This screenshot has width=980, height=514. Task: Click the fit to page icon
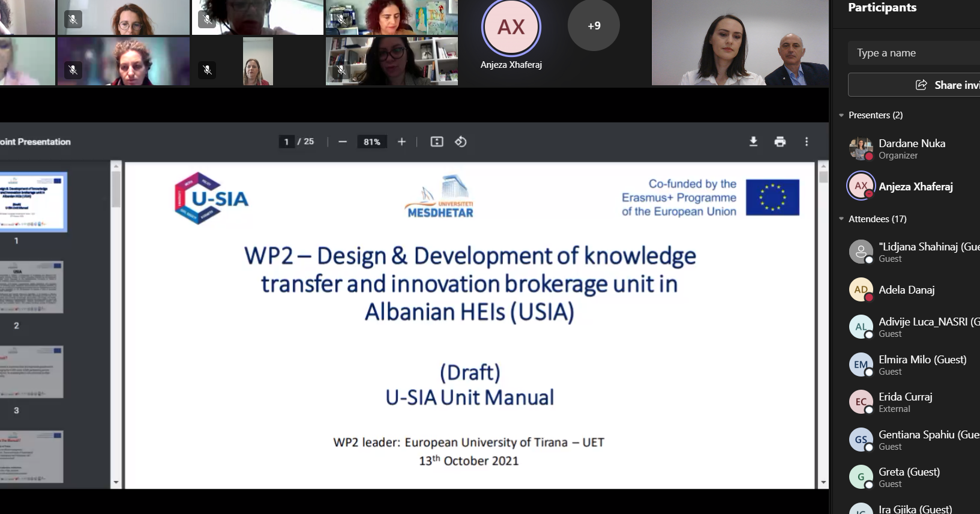pos(437,142)
